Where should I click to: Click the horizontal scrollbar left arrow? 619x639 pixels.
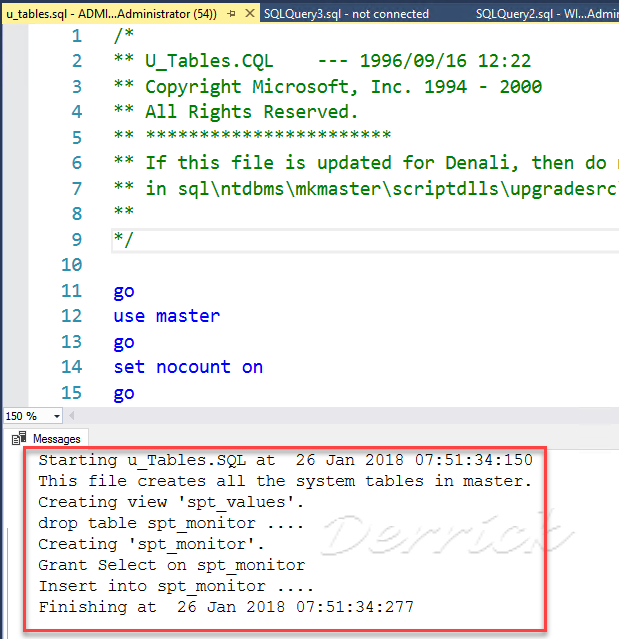click(x=72, y=415)
